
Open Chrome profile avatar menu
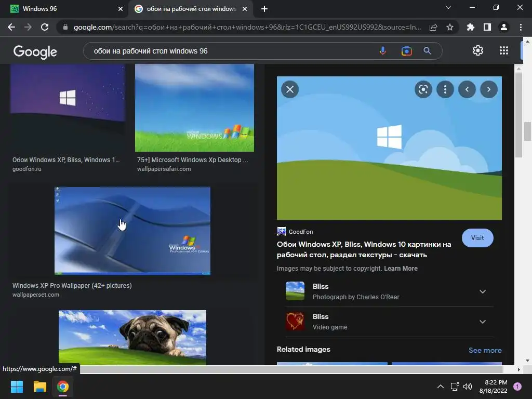(504, 27)
